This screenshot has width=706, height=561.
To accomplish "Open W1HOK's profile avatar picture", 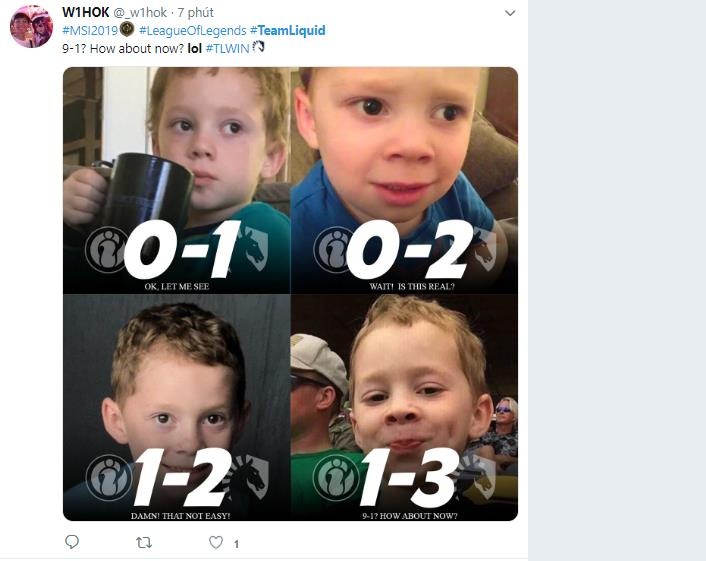I will coord(31,26).
